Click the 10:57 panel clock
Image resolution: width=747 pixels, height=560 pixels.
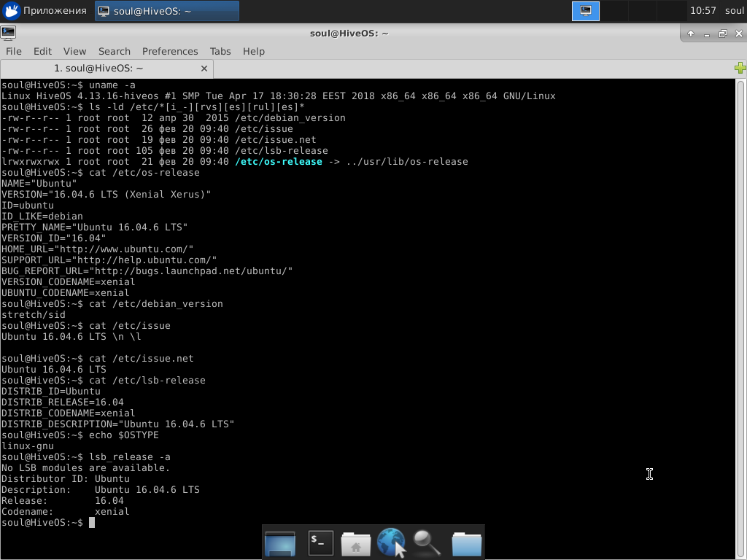point(703,10)
